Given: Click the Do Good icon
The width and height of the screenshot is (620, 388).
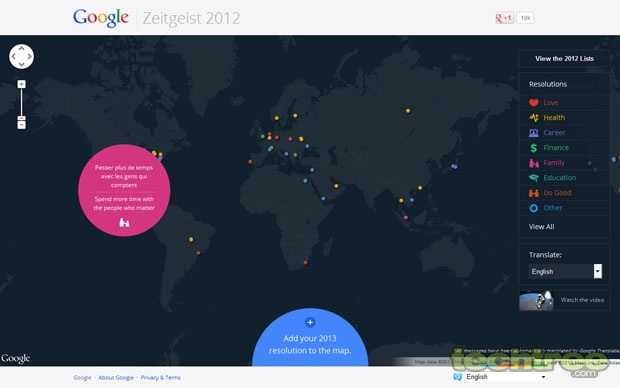Looking at the screenshot, I should click(x=533, y=193).
